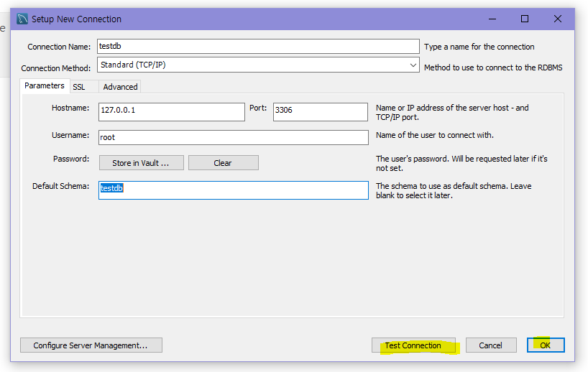Cancel the new connection setup

(491, 345)
